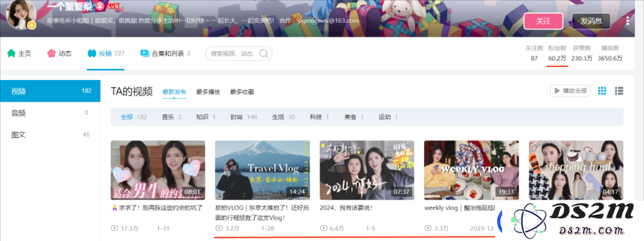Open the shopping haul 04:17 thumbnail
Screen dimensions: 644x241
576,170
